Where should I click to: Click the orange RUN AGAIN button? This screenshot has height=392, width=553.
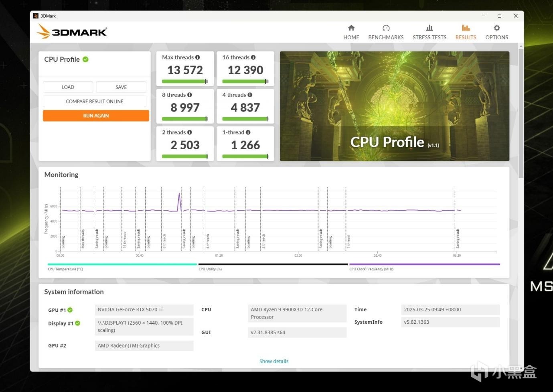tap(96, 116)
